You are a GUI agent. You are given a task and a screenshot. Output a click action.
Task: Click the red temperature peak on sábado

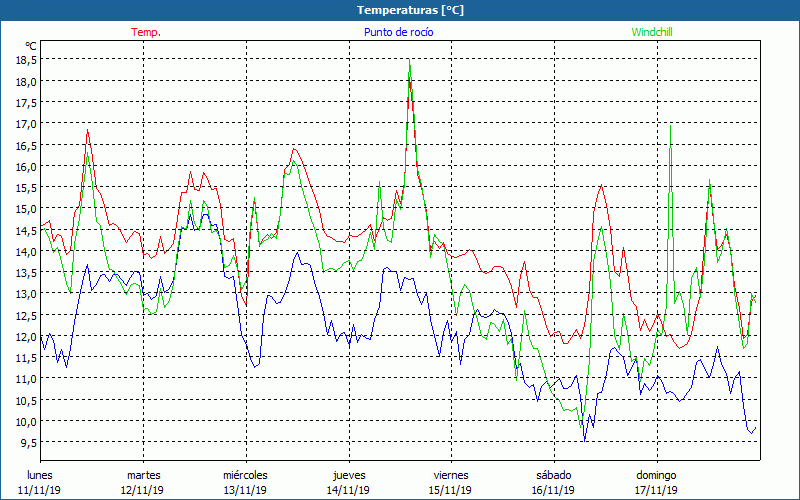coord(602,185)
